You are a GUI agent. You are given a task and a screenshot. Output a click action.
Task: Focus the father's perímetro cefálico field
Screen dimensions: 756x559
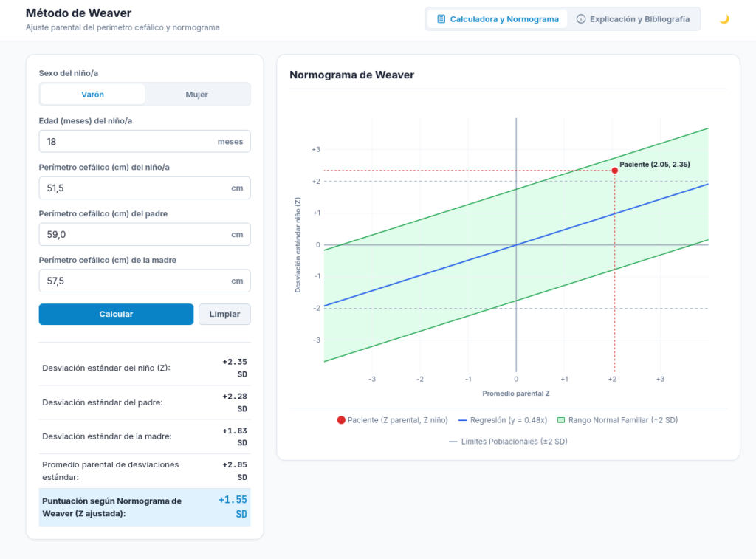point(145,234)
